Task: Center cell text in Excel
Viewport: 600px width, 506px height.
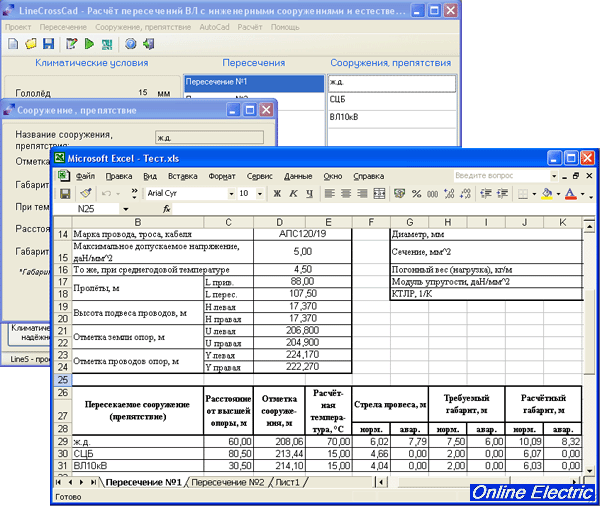Action: coord(346,194)
